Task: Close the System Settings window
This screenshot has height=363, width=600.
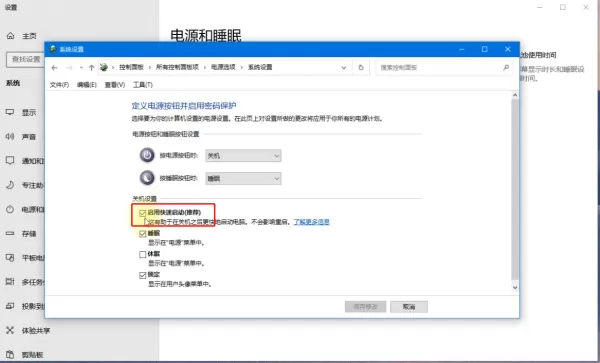Action: 508,49
